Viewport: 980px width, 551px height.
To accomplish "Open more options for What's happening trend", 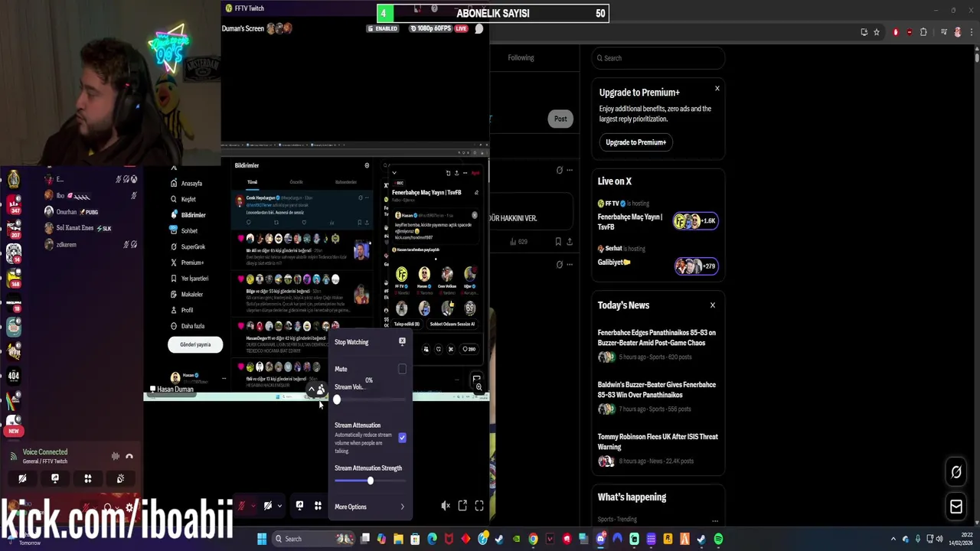I will pos(714,520).
